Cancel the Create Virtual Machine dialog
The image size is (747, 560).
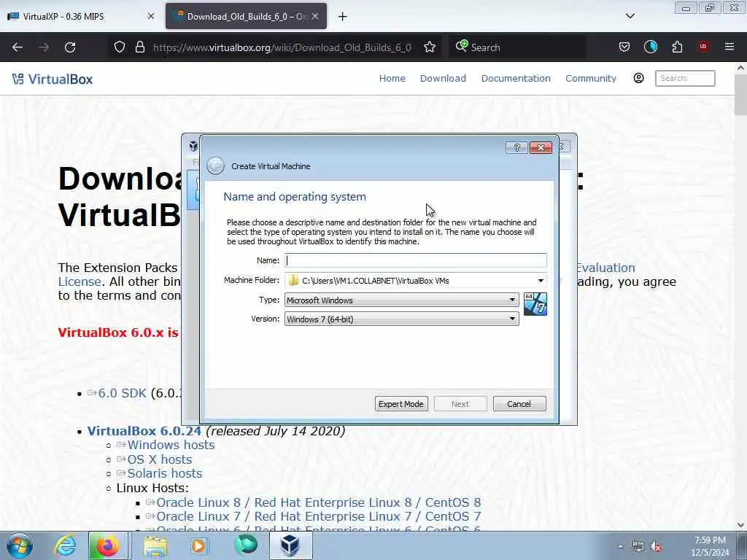[519, 404]
